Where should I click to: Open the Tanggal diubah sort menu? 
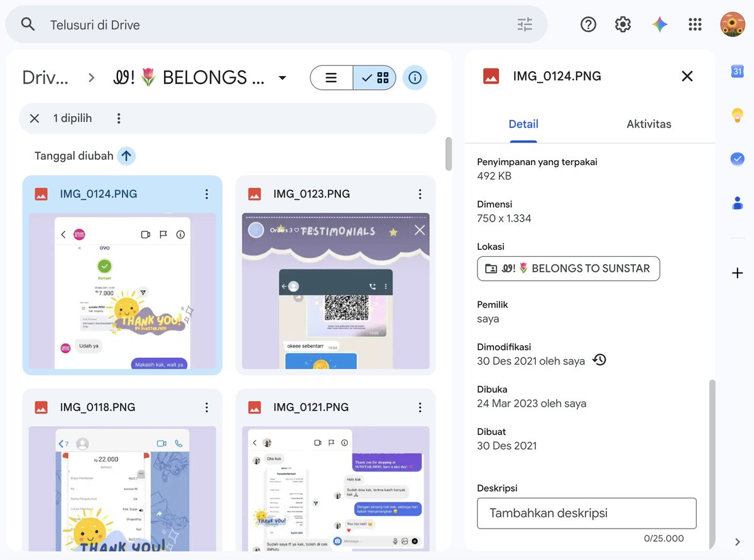tap(74, 156)
